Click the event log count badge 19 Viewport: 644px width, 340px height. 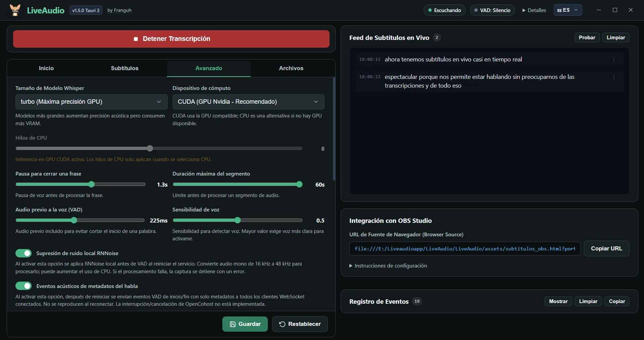pyautogui.click(x=417, y=301)
